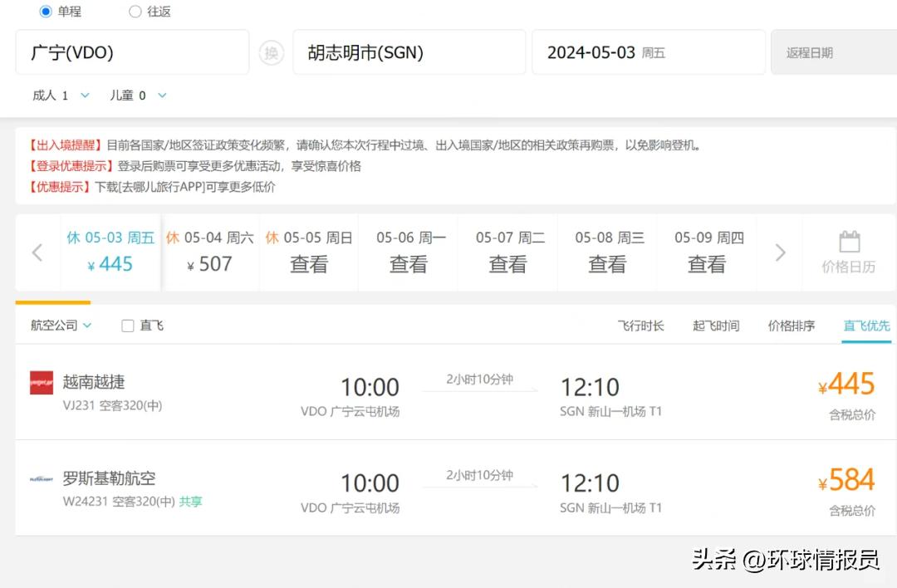This screenshot has height=588, width=897.
Task: Click the right arrow to see later dates
Action: click(779, 252)
